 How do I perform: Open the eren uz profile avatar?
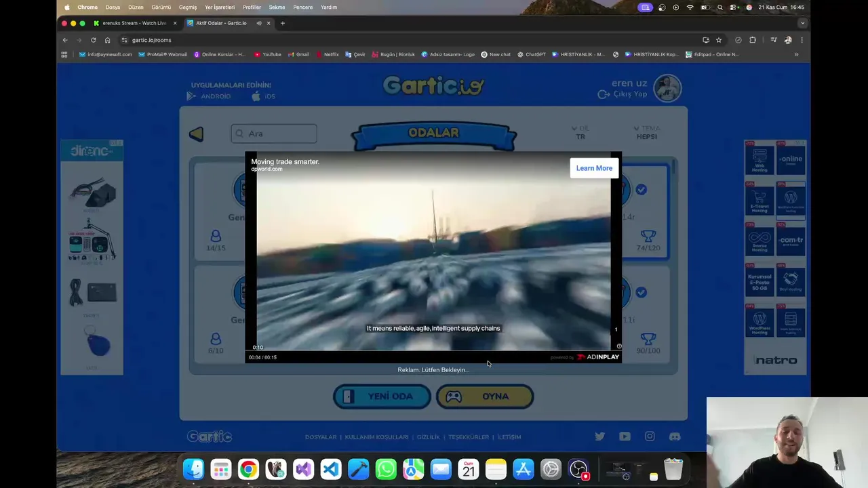667,88
